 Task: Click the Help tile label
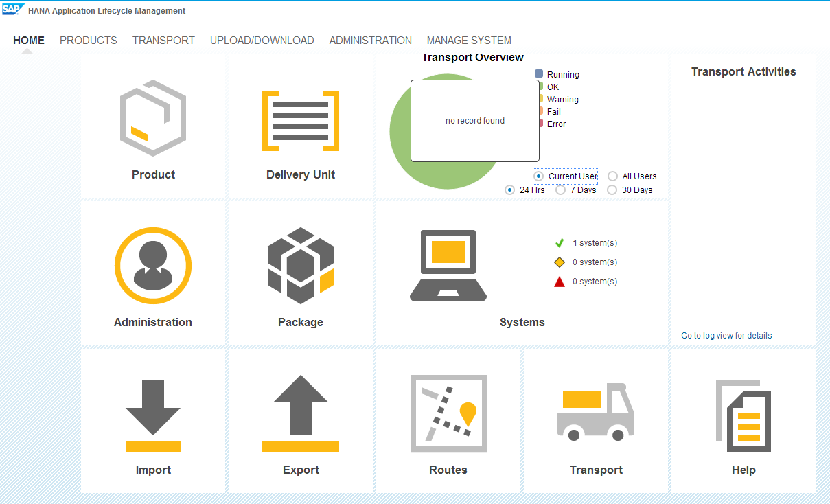(x=743, y=470)
